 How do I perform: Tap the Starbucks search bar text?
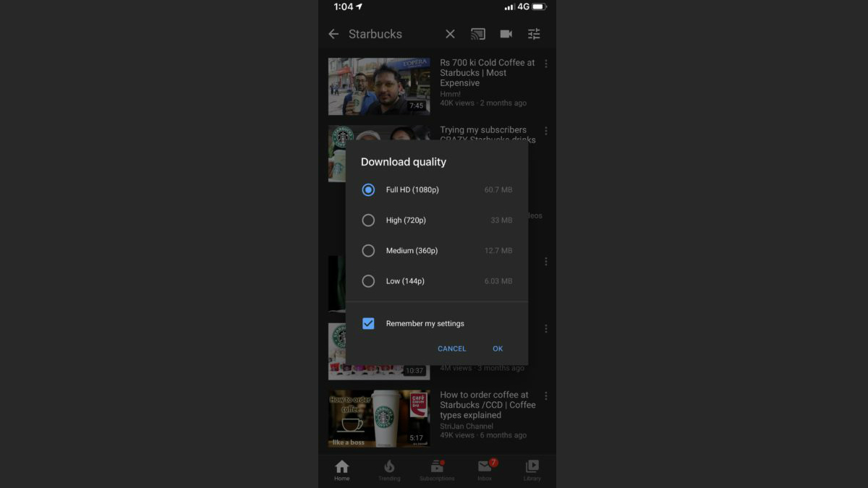coord(375,33)
